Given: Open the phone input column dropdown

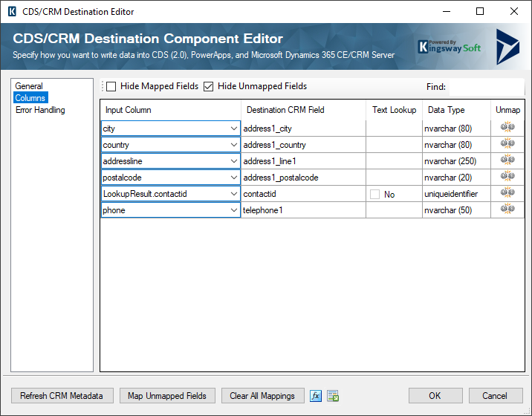Looking at the screenshot, I should tap(233, 210).
